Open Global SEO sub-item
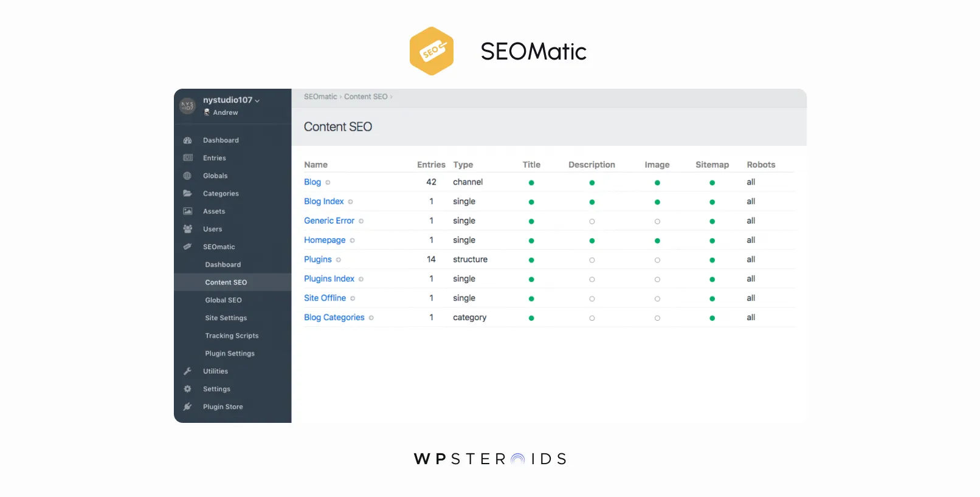Screen dimensions: 980x497 pos(224,300)
